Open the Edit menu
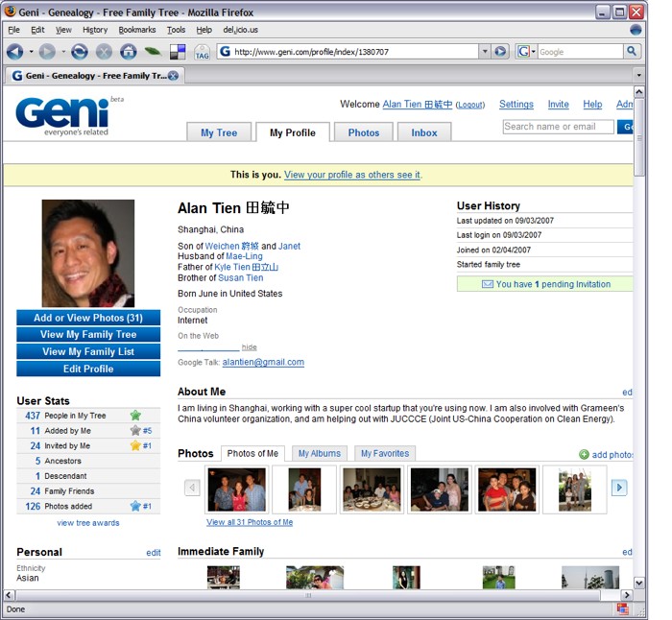The image size is (672, 620). (x=37, y=30)
